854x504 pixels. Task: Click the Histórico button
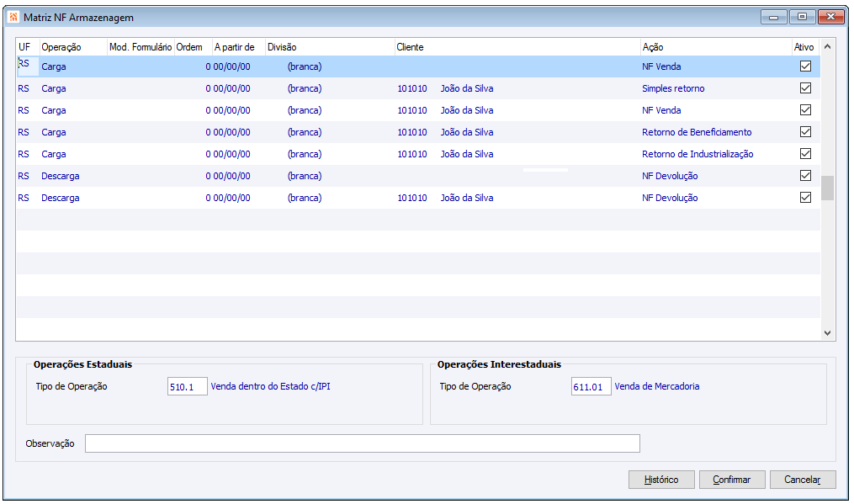click(x=661, y=480)
